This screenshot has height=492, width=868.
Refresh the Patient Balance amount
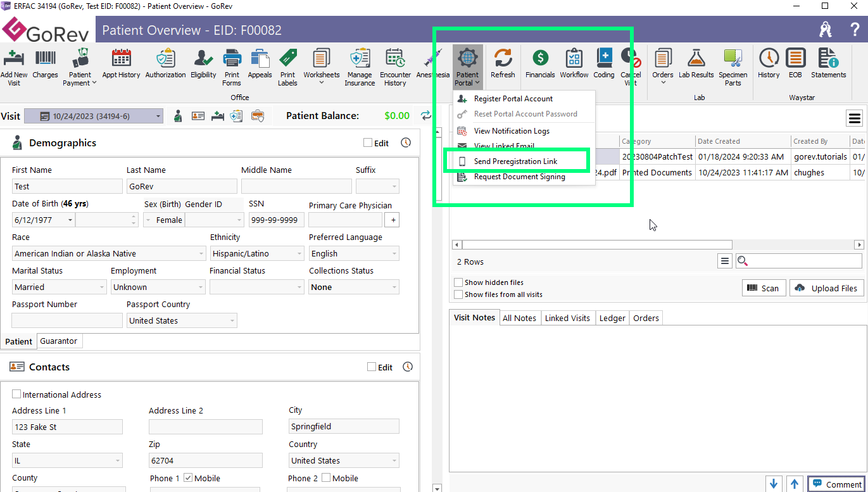[x=426, y=116]
